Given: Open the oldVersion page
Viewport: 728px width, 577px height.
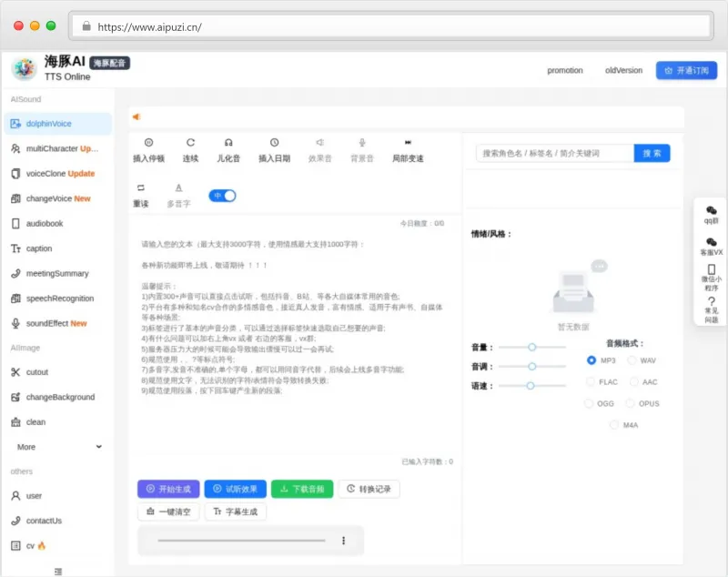Looking at the screenshot, I should click(624, 70).
